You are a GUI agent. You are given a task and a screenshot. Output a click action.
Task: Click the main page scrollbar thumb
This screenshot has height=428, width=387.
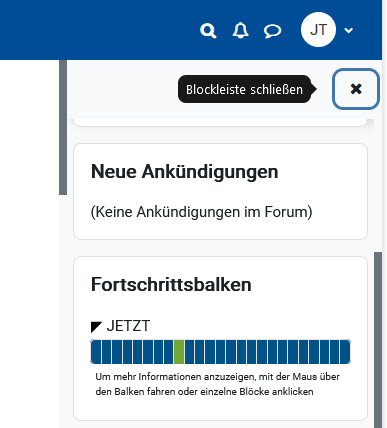63,127
